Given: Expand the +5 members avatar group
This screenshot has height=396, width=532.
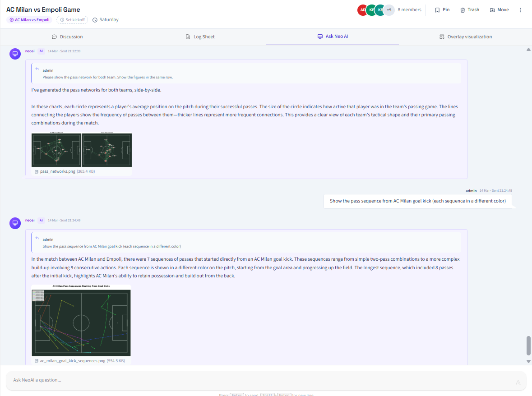Looking at the screenshot, I should coord(389,9).
